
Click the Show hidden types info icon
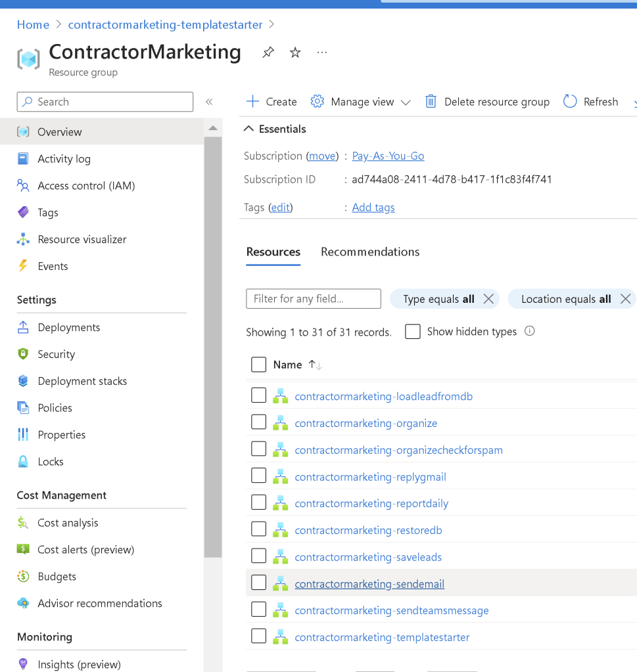tap(530, 331)
